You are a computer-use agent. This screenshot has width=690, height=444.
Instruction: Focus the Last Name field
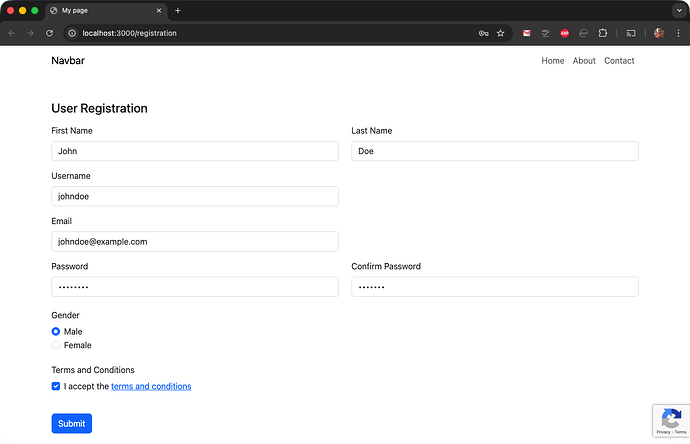pos(495,151)
